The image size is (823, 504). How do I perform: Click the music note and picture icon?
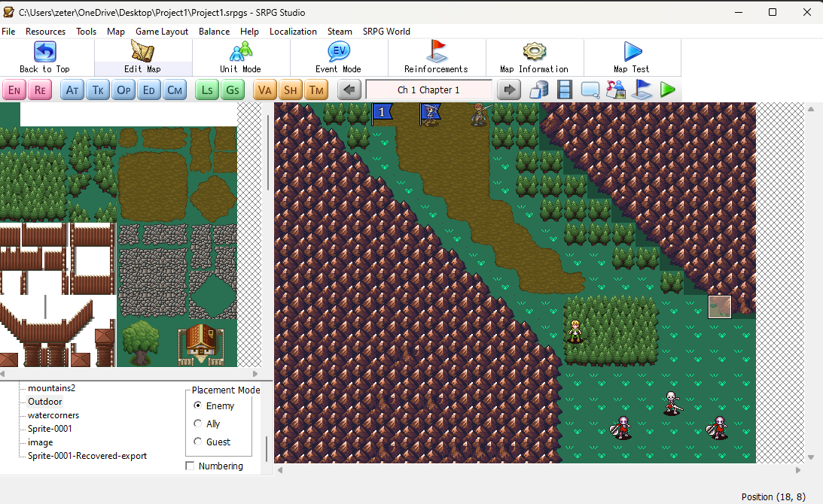616,90
